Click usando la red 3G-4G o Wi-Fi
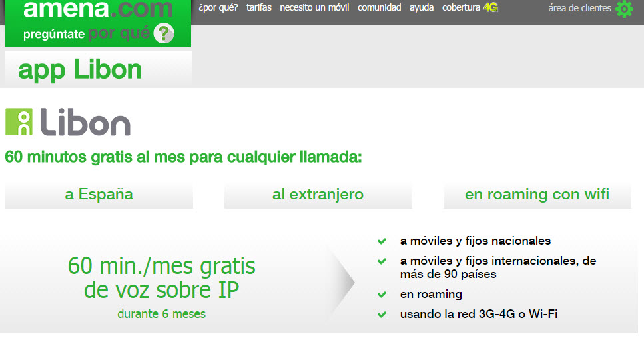Viewport: 644px width, 352px height. (478, 314)
